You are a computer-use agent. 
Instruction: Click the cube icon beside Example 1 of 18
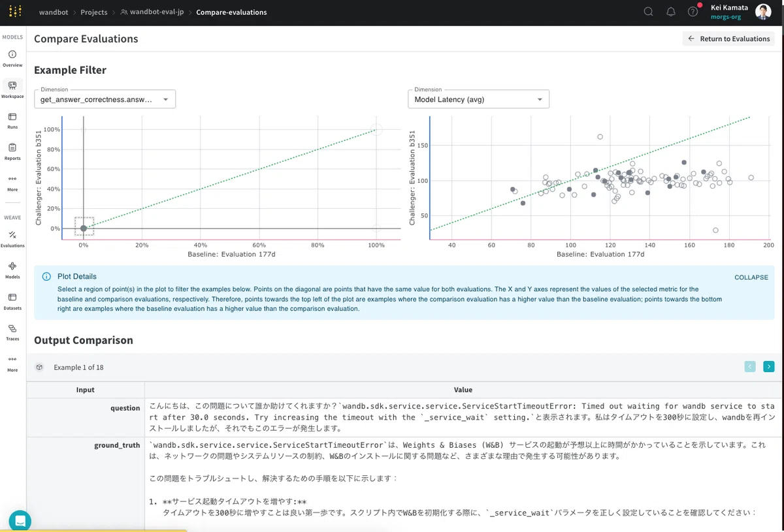pos(39,368)
